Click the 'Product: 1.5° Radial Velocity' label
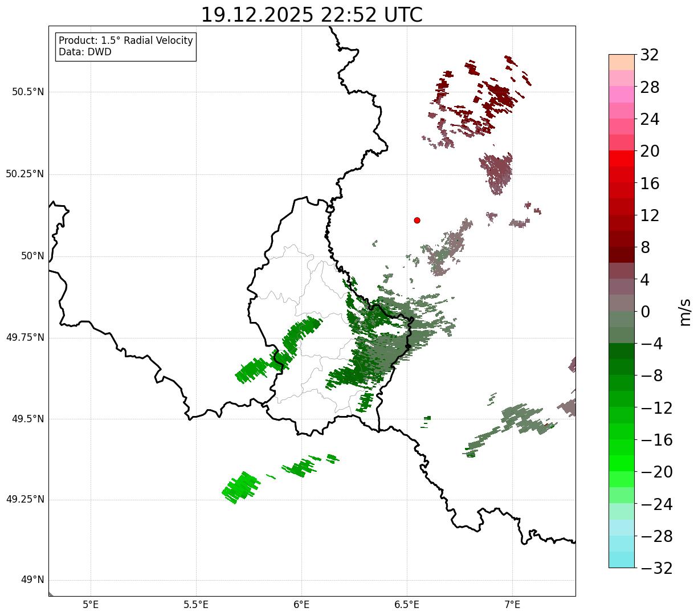The height and width of the screenshot is (616, 698). click(x=126, y=41)
